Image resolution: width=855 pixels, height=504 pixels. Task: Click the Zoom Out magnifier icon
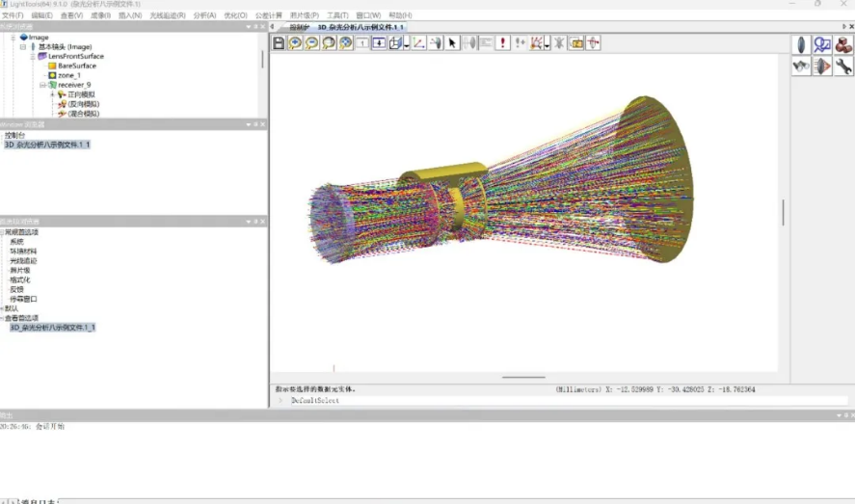[x=312, y=43]
